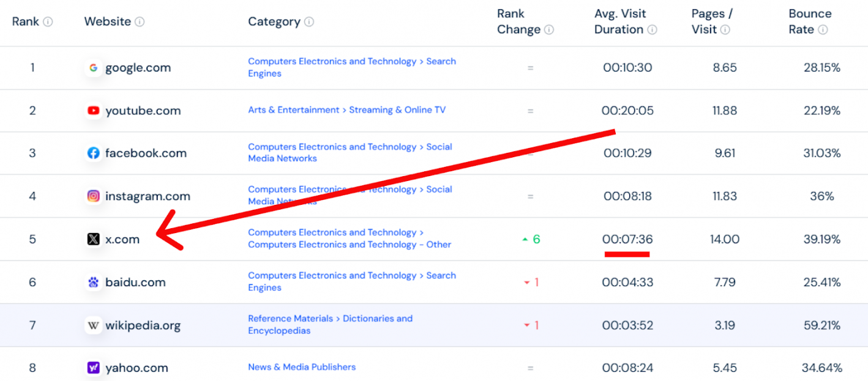
Task: Open Streaming & Online TV category link
Action: pos(397,110)
